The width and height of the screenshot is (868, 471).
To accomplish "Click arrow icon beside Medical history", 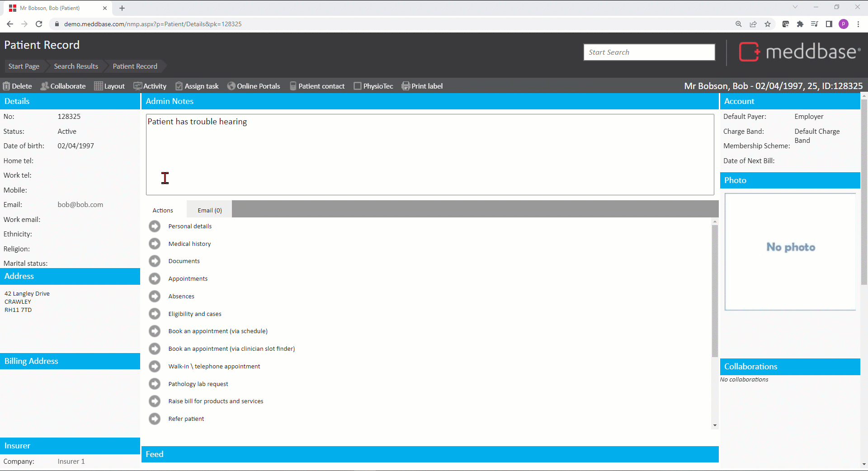I will (155, 244).
